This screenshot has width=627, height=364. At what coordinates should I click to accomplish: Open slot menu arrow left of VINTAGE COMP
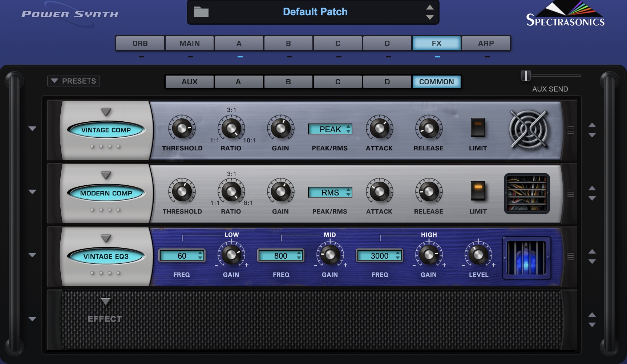click(32, 129)
